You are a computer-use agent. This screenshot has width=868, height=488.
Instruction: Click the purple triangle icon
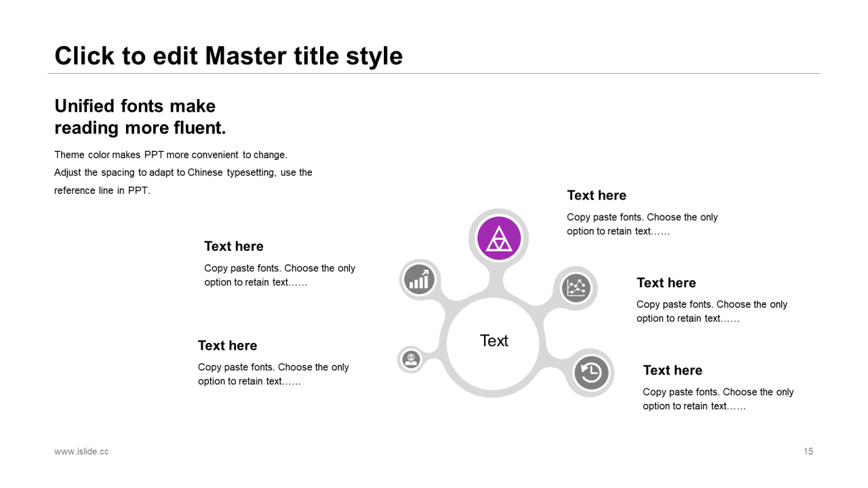[499, 239]
